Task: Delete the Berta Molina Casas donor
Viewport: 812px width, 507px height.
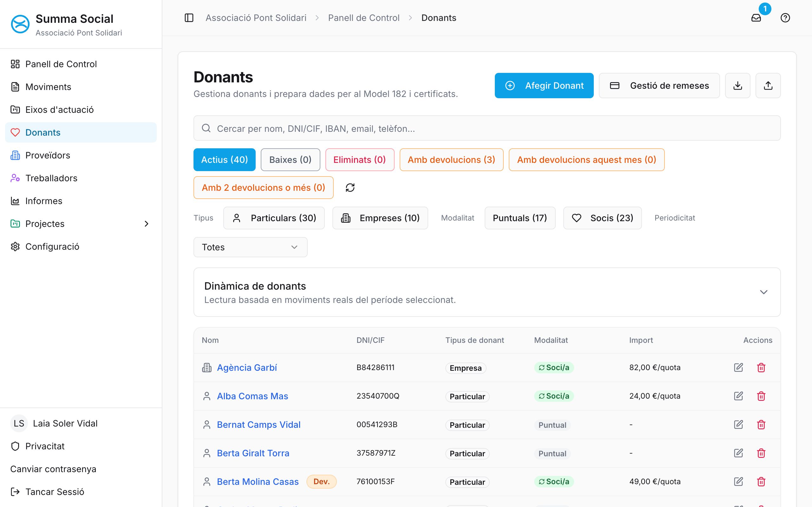Action: click(761, 482)
